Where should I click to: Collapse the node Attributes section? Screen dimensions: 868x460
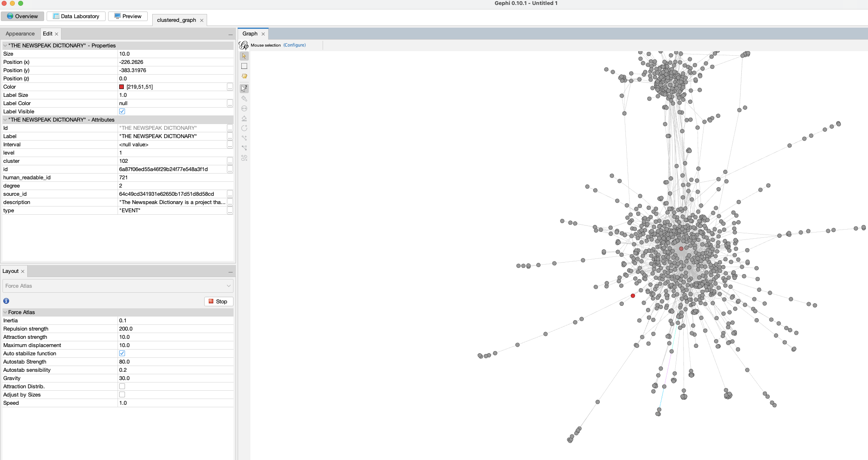tap(5, 120)
